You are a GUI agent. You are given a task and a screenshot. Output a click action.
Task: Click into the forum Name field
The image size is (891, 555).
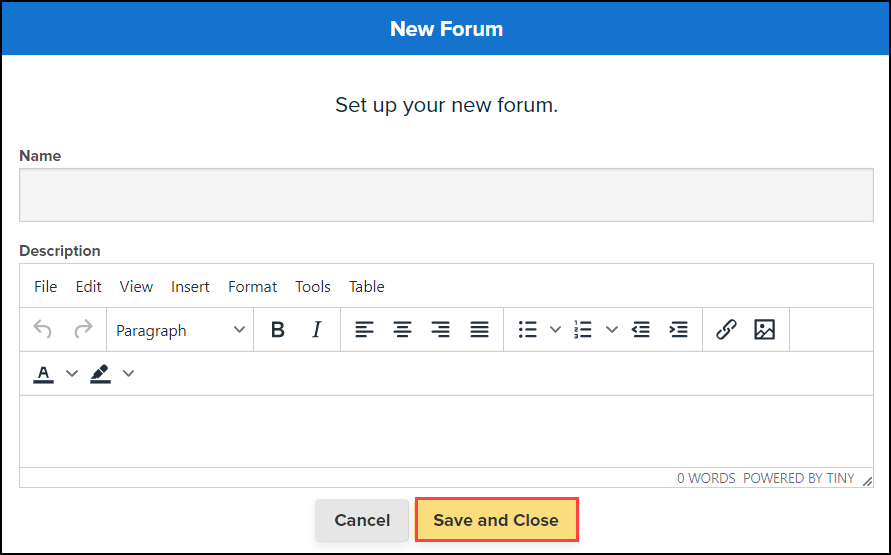click(446, 195)
